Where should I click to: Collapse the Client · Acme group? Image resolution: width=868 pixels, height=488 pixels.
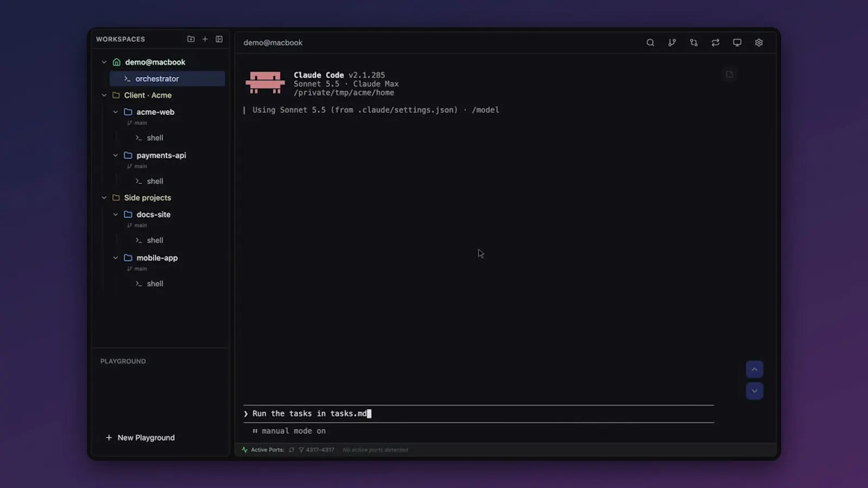(104, 95)
